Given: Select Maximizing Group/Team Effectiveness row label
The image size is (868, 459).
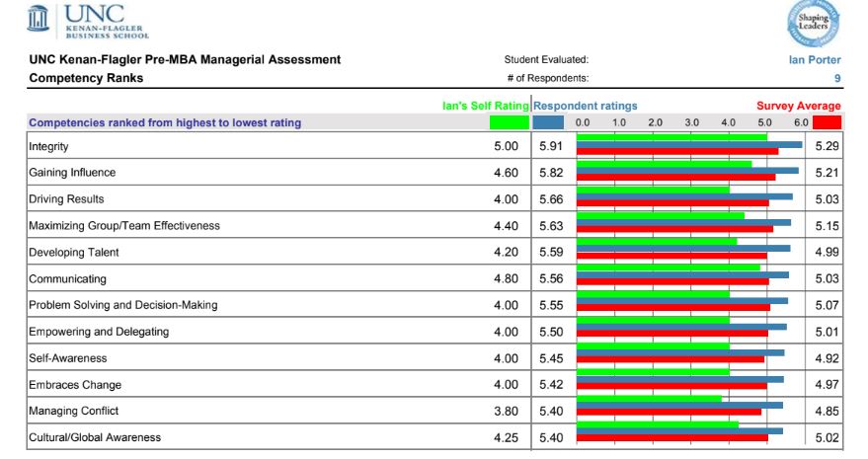Looking at the screenshot, I should (x=124, y=226).
